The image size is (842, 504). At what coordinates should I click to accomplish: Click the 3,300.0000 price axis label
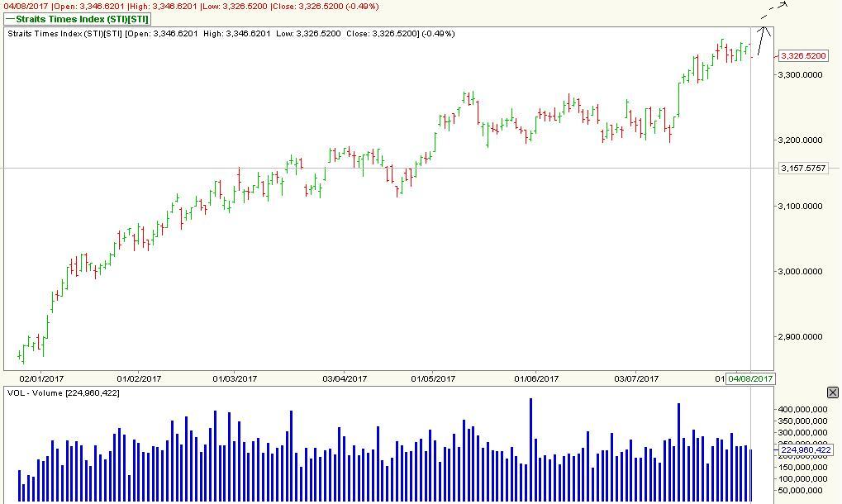pos(800,74)
